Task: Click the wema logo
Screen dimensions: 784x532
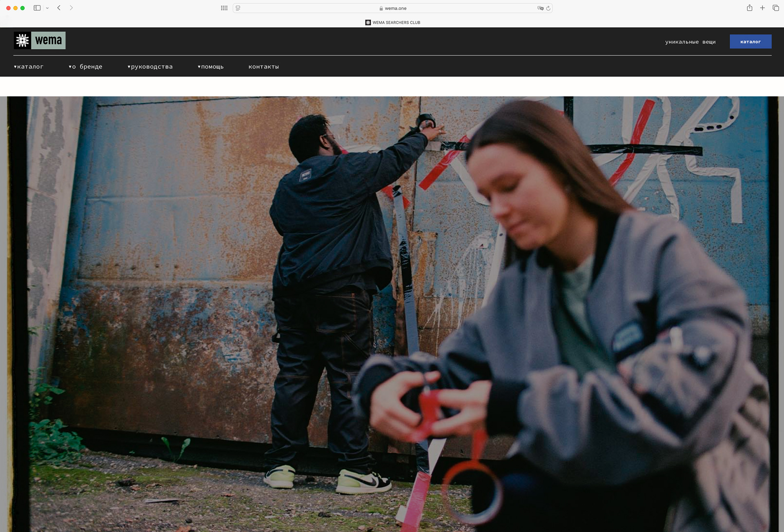Action: [x=40, y=40]
